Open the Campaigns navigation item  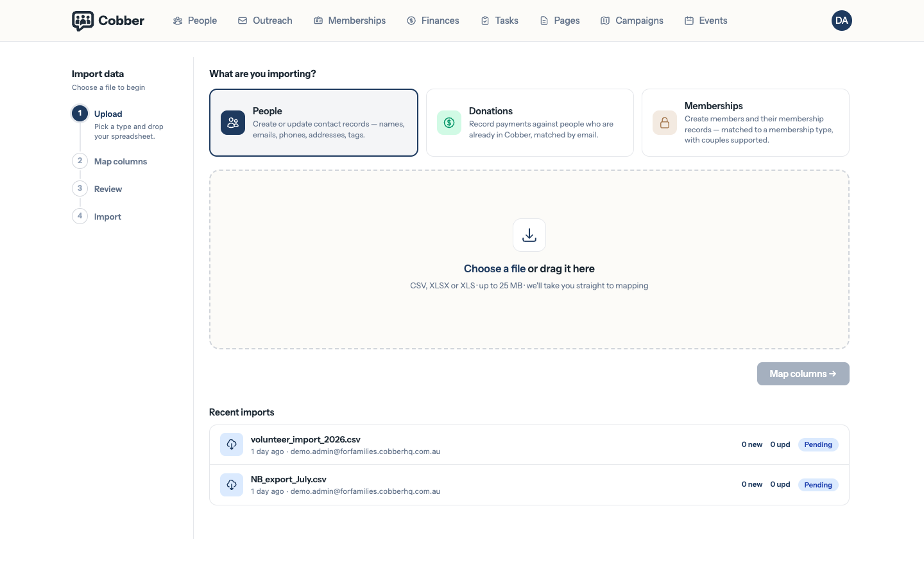(x=632, y=21)
